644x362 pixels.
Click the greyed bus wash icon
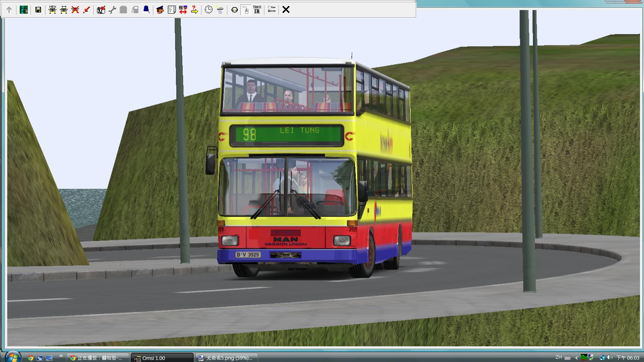point(124,10)
